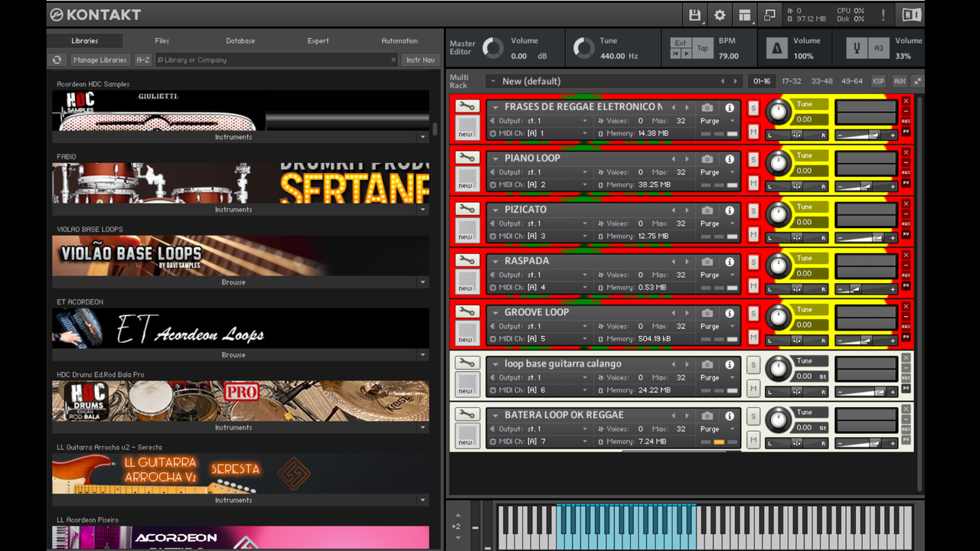Toggle Ext sync in Master Editor
This screenshot has width=980, height=551.
pos(680,43)
